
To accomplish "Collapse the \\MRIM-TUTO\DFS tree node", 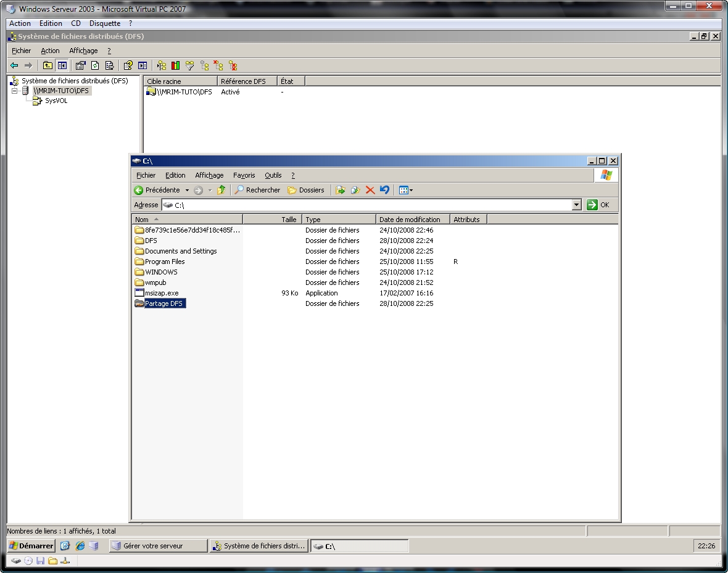I will coord(14,91).
